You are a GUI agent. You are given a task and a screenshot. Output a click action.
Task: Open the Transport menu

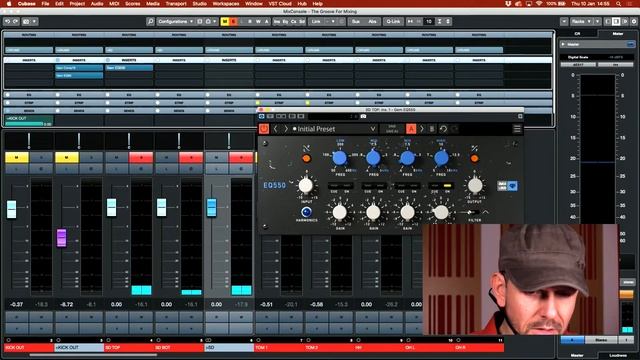[176, 4]
